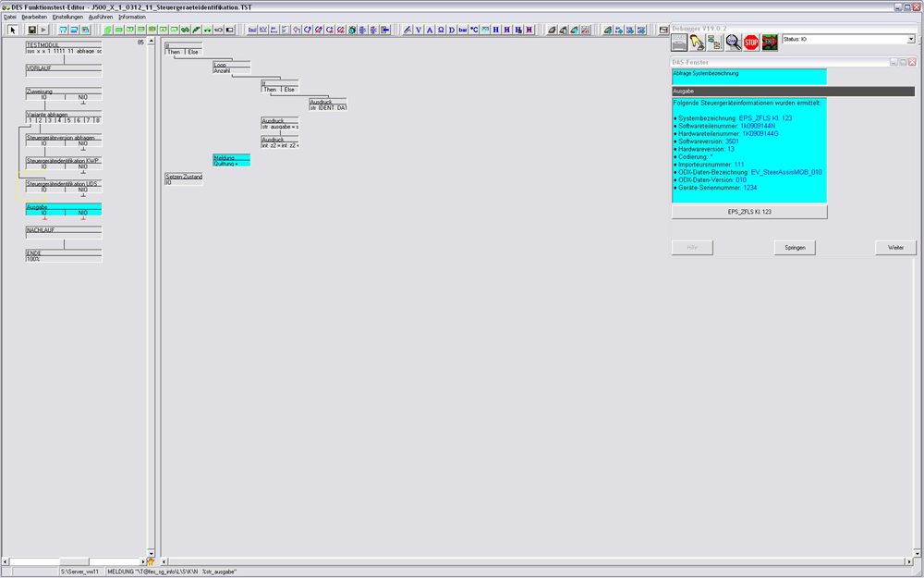
Task: Select the VORLAUF node
Action: (x=64, y=71)
